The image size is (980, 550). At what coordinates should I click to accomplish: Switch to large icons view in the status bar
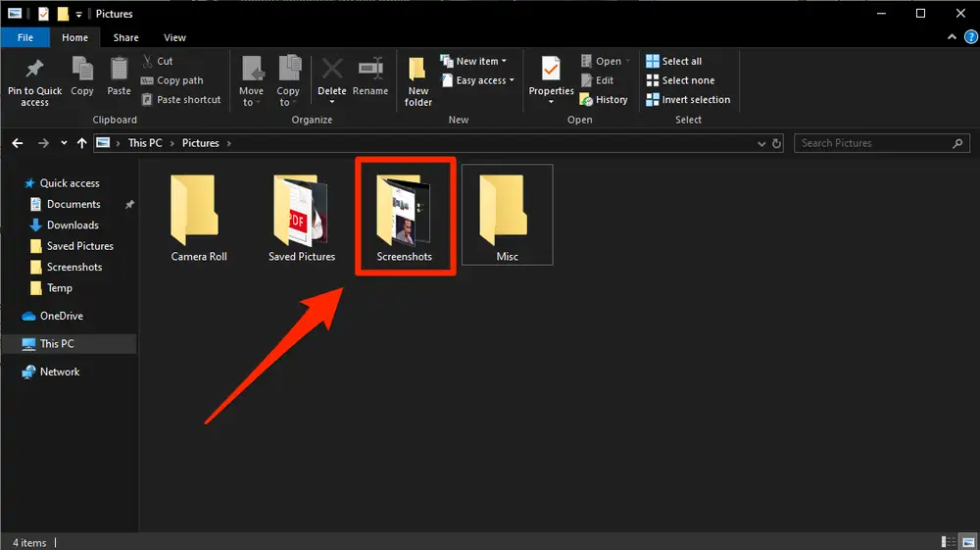pos(968,542)
